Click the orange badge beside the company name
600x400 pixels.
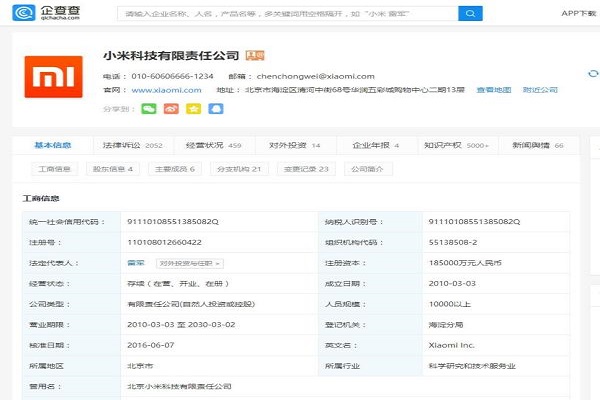click(256, 54)
